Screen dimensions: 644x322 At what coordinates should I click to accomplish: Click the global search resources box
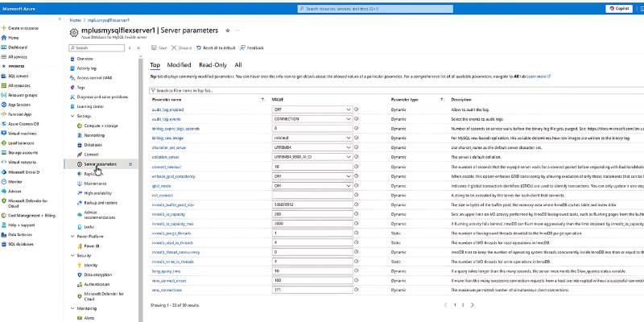(375, 9)
